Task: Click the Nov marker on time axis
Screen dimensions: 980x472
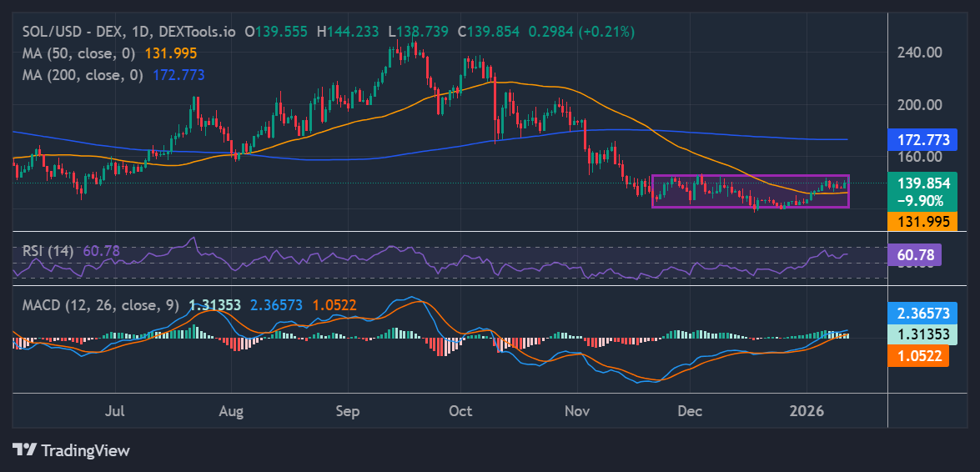Action: pos(577,411)
